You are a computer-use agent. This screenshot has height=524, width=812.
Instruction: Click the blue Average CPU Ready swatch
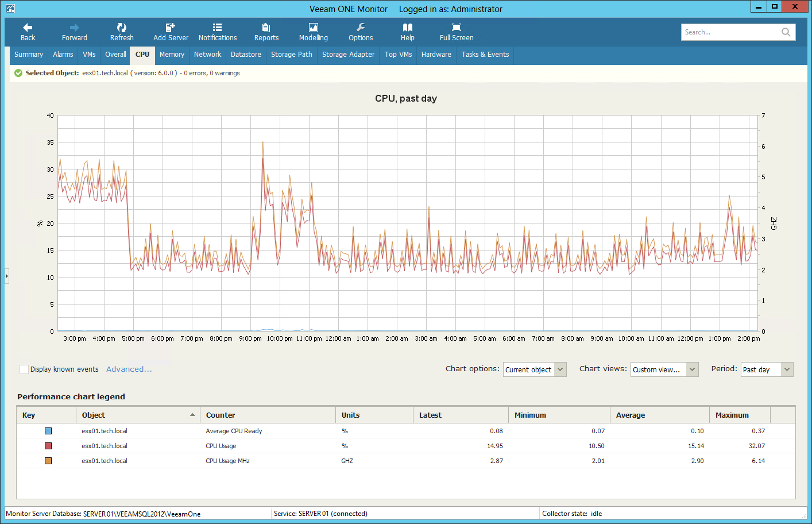coord(48,431)
